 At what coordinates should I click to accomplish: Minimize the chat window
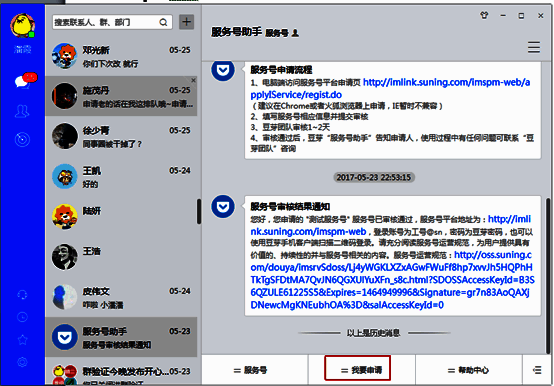(x=503, y=16)
